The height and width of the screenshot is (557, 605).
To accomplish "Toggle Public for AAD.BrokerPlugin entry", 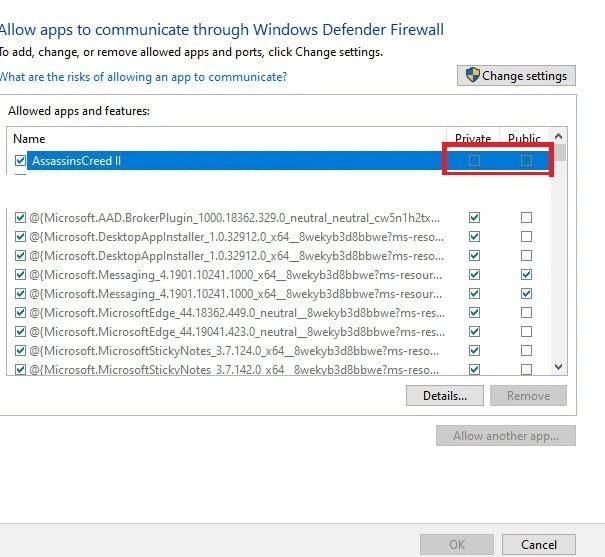I will coord(526,217).
